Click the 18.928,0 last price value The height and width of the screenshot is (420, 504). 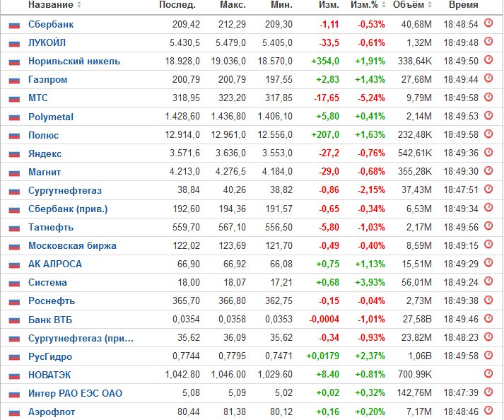pos(182,61)
